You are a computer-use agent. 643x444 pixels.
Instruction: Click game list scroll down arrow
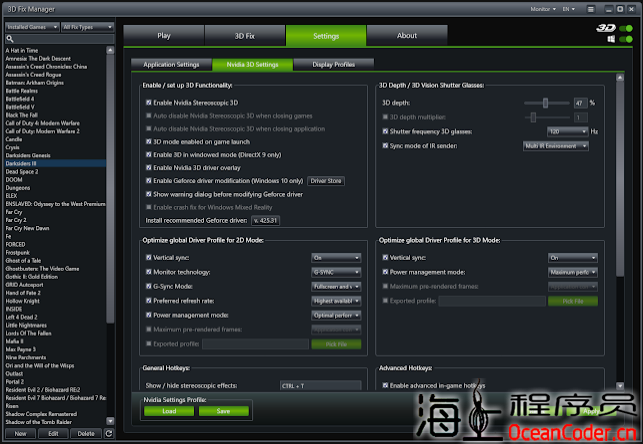click(110, 421)
